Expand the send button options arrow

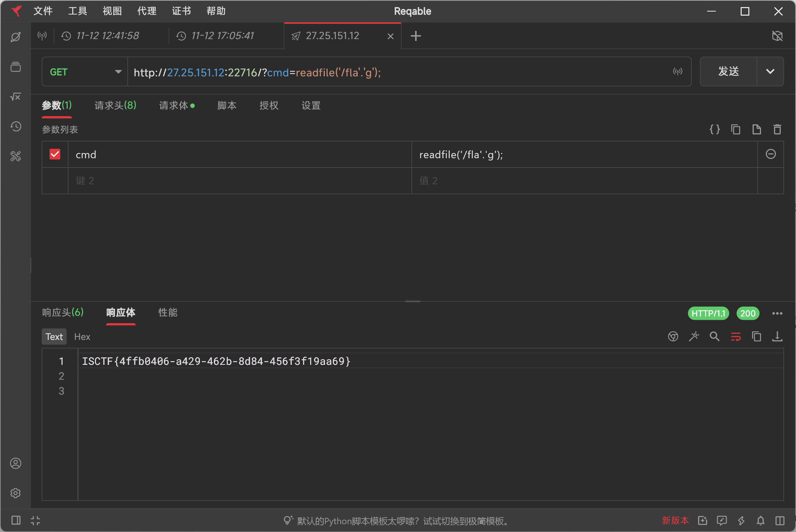coord(770,71)
